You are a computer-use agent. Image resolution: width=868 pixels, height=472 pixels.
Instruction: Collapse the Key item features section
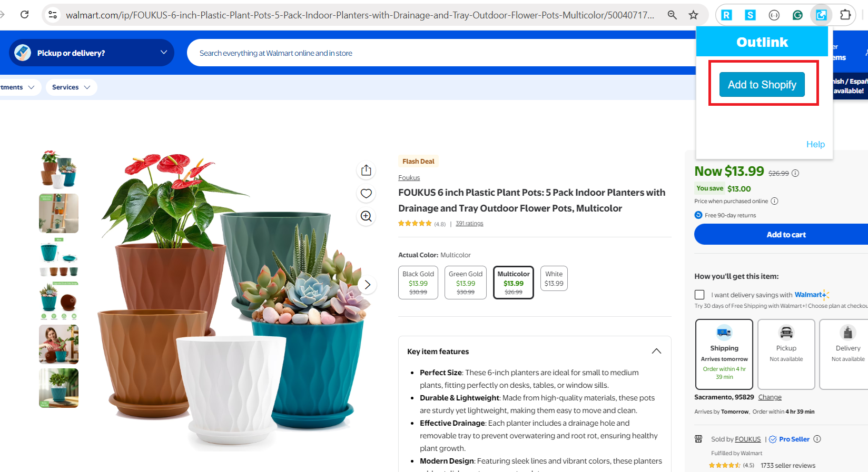(x=656, y=352)
